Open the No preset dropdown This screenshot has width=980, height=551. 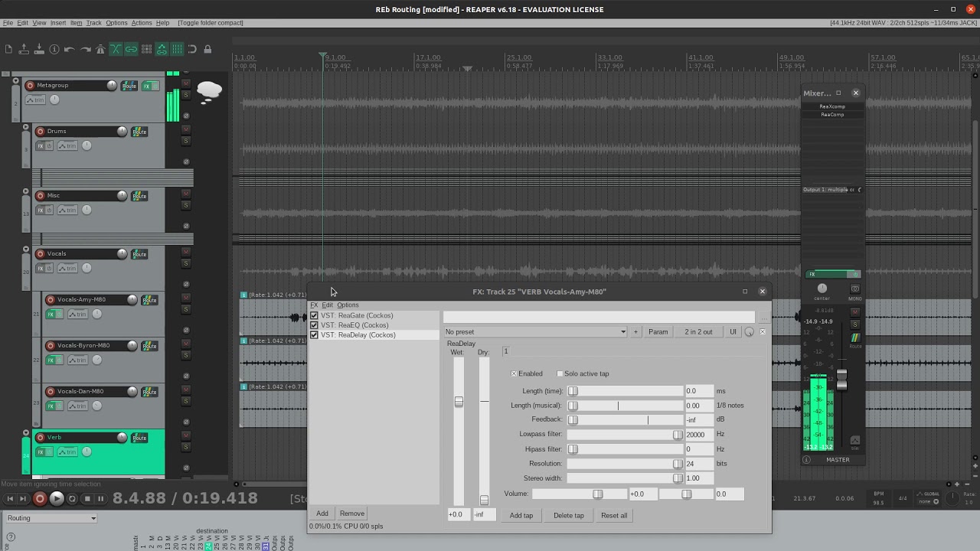point(535,332)
